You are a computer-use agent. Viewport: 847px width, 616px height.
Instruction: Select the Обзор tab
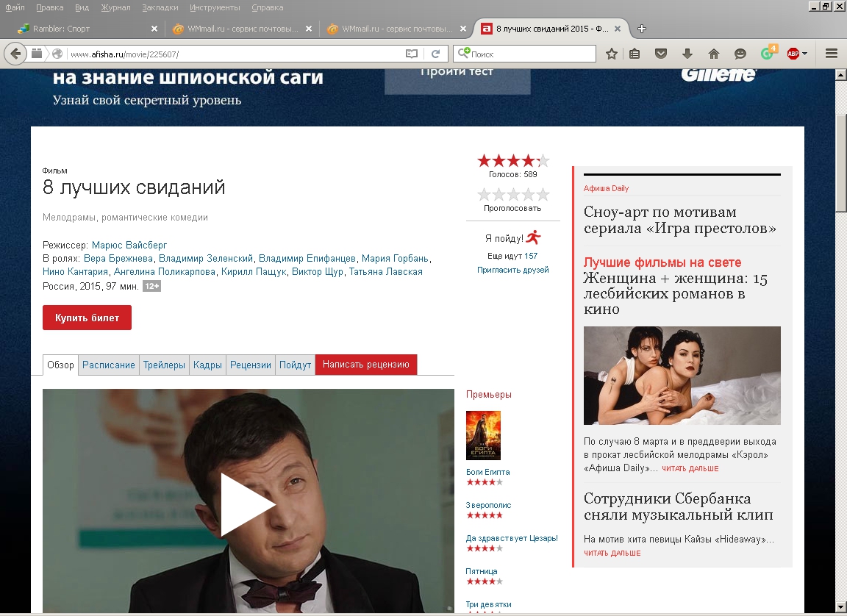(x=60, y=365)
